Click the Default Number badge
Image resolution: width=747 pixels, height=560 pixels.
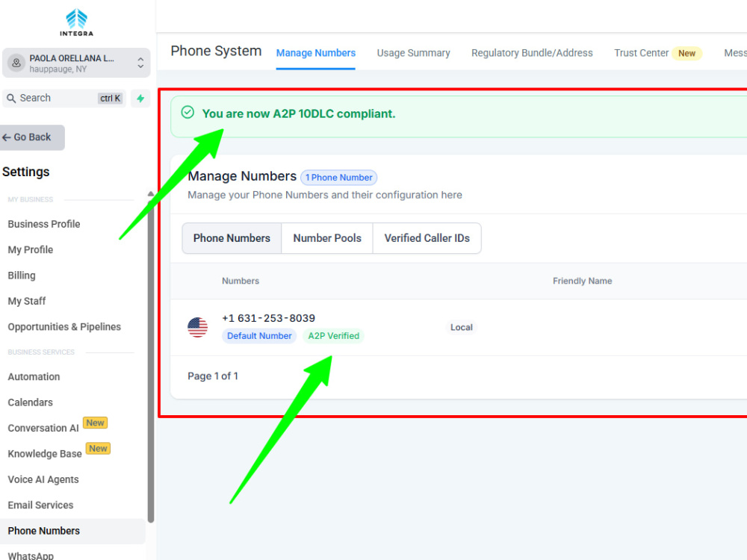tap(259, 336)
